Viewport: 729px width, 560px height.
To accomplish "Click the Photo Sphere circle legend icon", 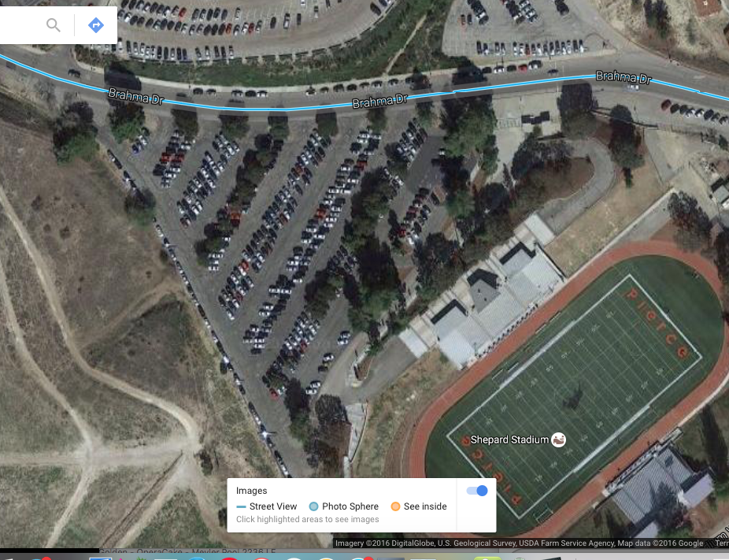I will [x=314, y=506].
